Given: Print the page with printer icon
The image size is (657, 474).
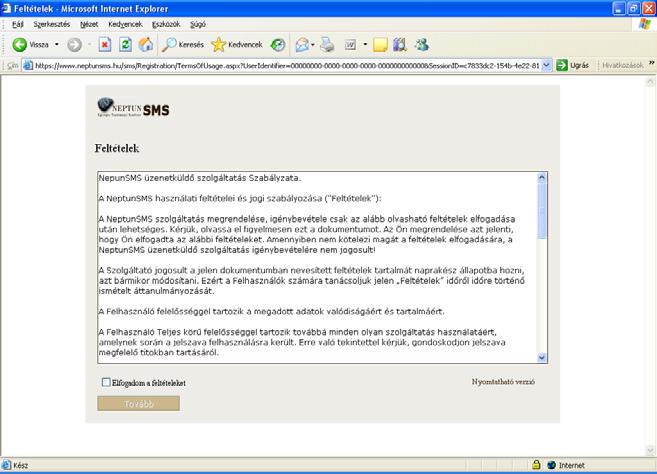Looking at the screenshot, I should coord(327,44).
